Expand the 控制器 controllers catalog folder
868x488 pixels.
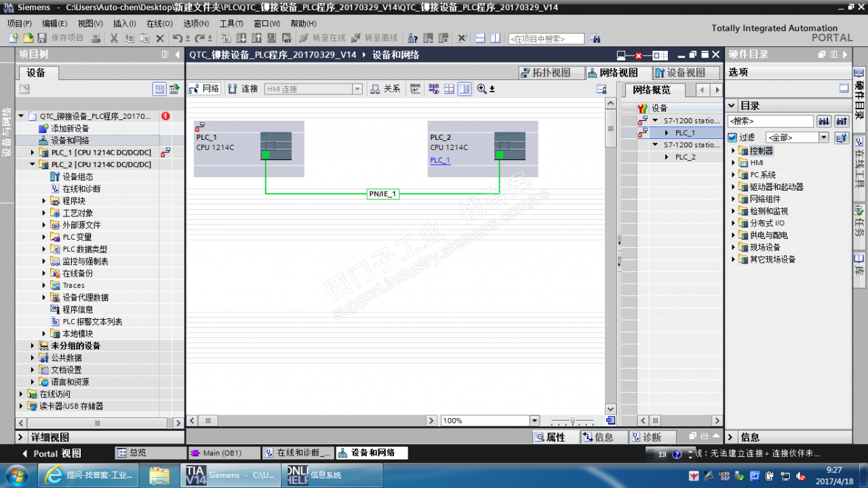point(733,151)
